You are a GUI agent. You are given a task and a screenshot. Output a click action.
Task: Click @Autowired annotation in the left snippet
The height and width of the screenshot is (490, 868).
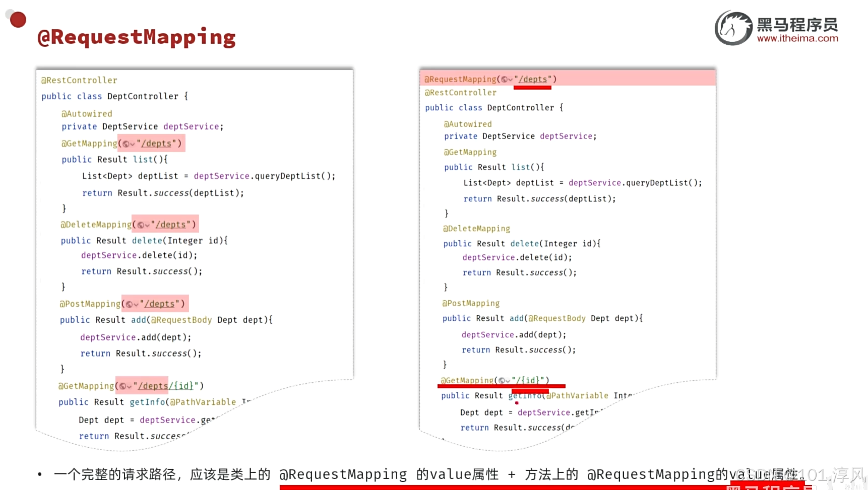tap(87, 114)
